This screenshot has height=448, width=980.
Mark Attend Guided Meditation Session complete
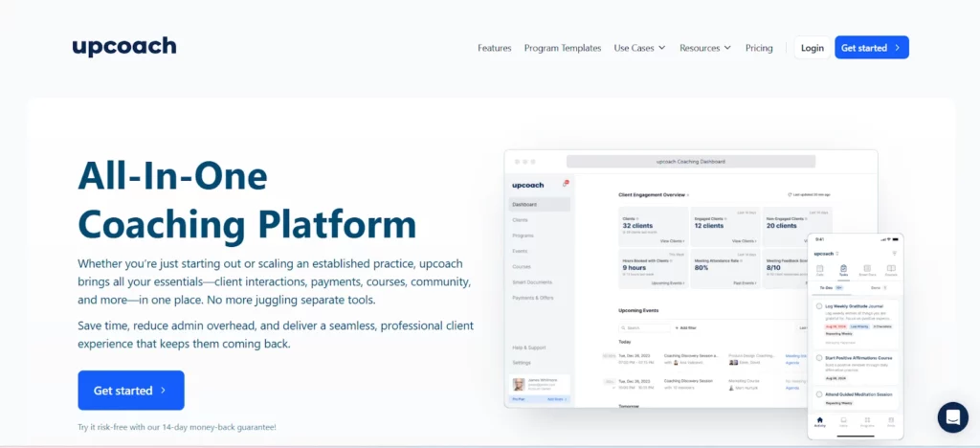[819, 393]
